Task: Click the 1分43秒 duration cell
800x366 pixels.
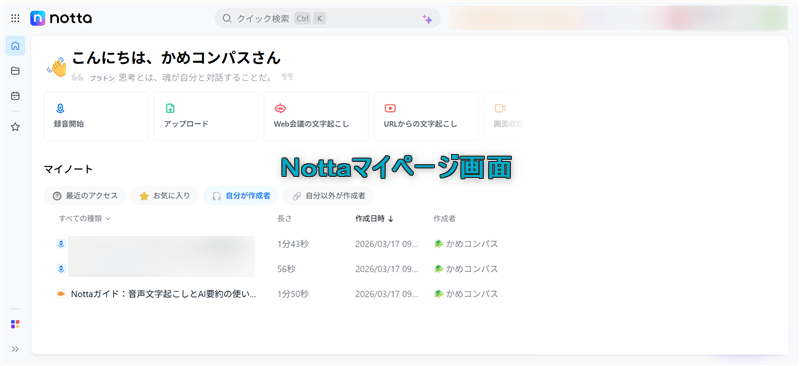Action: 293,244
